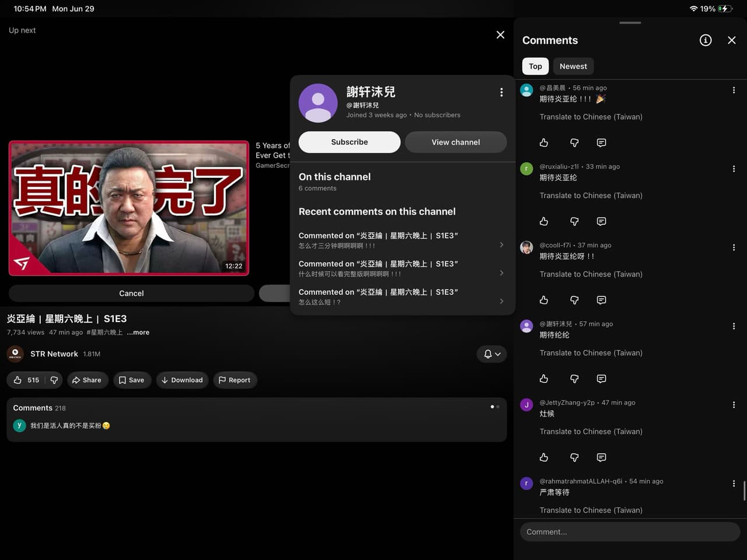Select the Top comments tab
This screenshot has height=560, width=747.
(x=535, y=66)
